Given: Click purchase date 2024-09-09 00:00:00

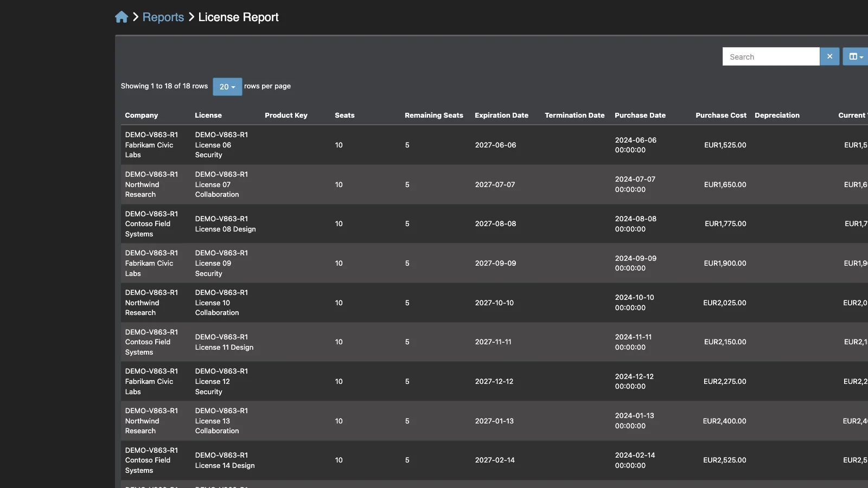Looking at the screenshot, I should pyautogui.click(x=635, y=264).
